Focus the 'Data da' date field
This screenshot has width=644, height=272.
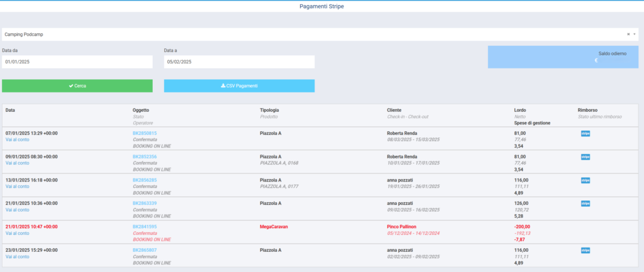[x=77, y=62]
